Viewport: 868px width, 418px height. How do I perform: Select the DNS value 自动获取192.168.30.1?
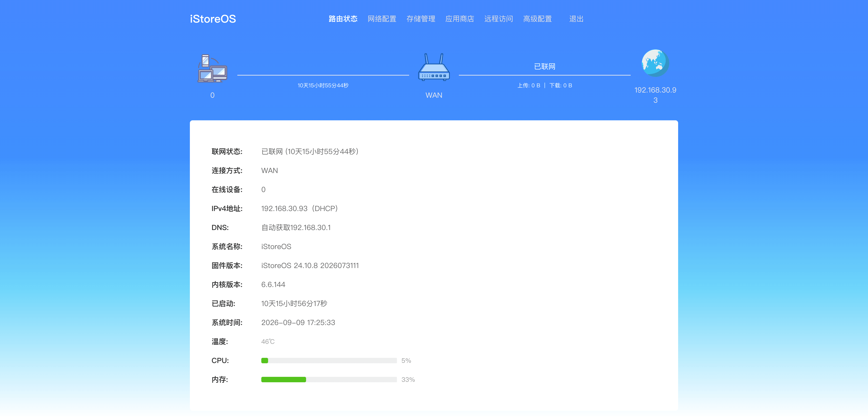296,228
